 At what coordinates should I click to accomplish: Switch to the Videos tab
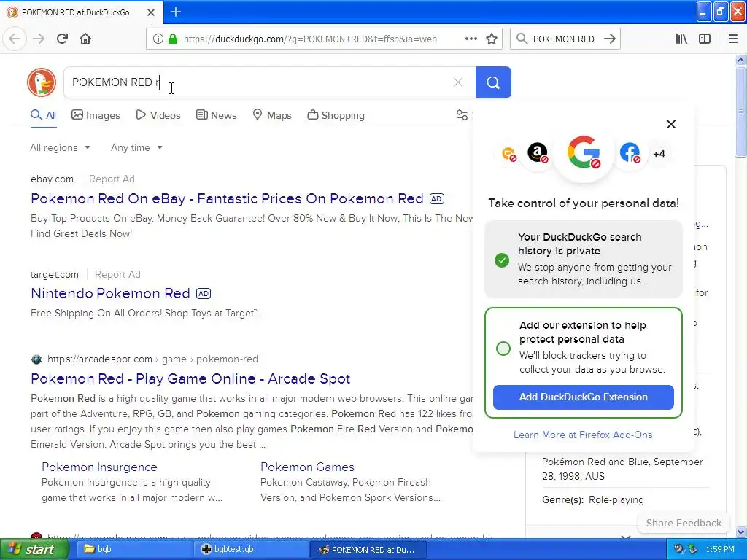[158, 115]
